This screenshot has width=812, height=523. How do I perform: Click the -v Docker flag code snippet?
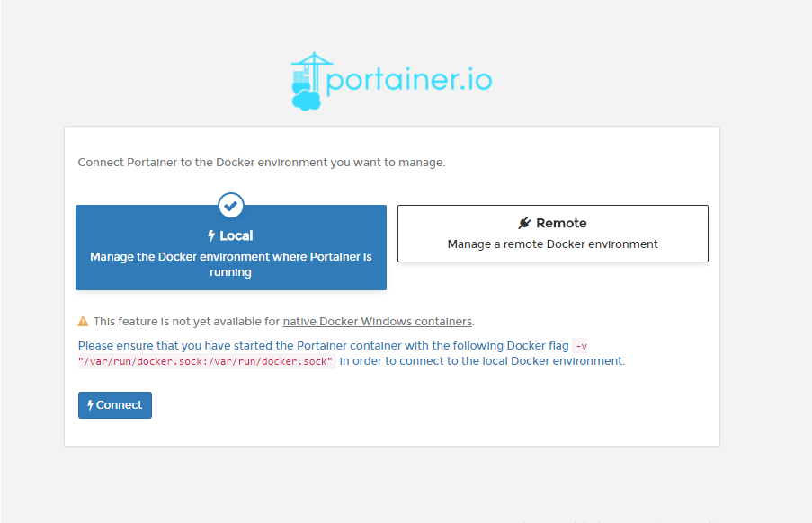click(x=579, y=345)
